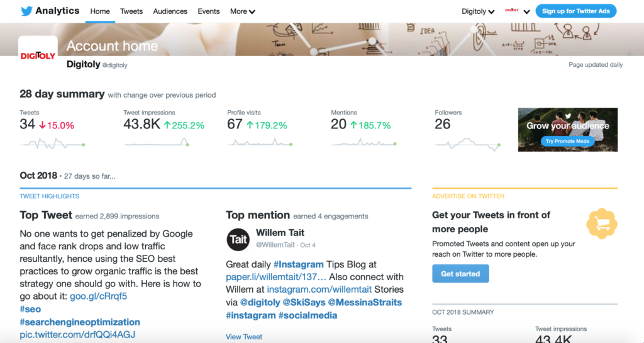
Task: Click the Grow your audience banner image
Action: coord(568,130)
